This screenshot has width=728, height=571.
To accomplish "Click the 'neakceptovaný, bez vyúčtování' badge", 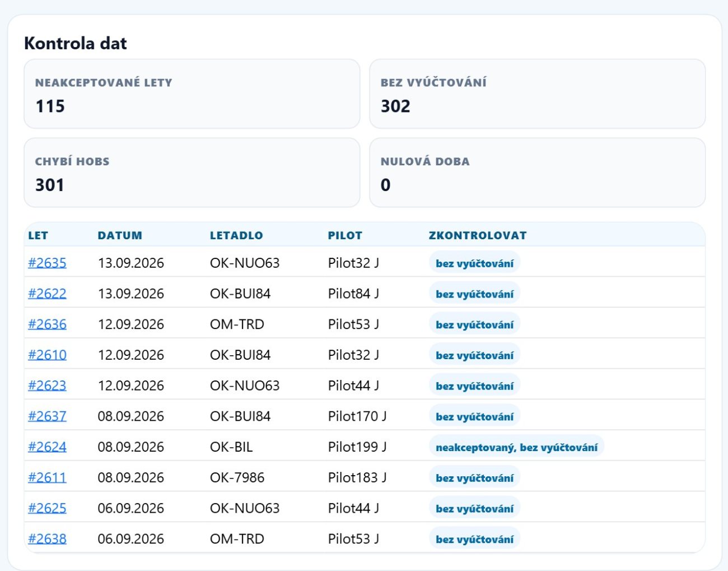I will point(516,447).
